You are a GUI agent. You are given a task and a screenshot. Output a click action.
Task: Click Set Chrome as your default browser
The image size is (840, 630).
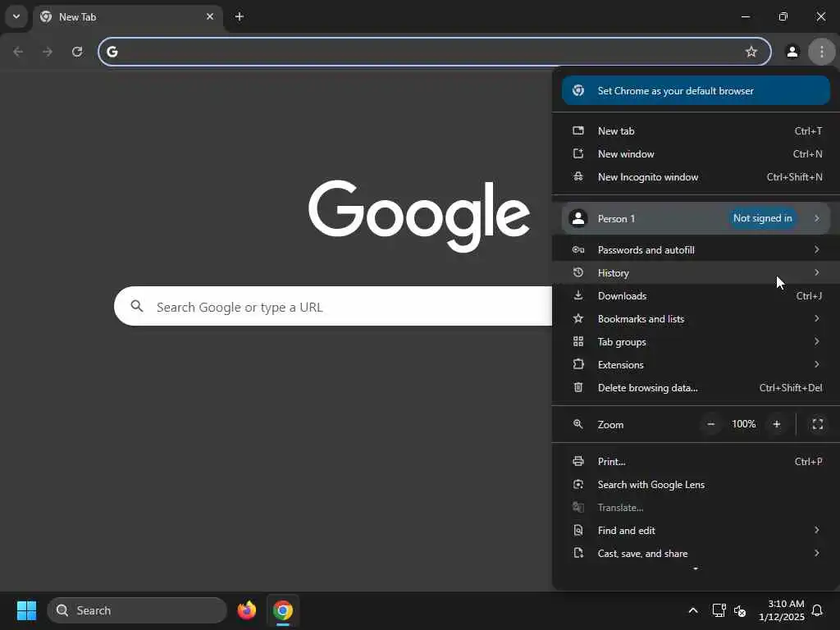[696, 90]
